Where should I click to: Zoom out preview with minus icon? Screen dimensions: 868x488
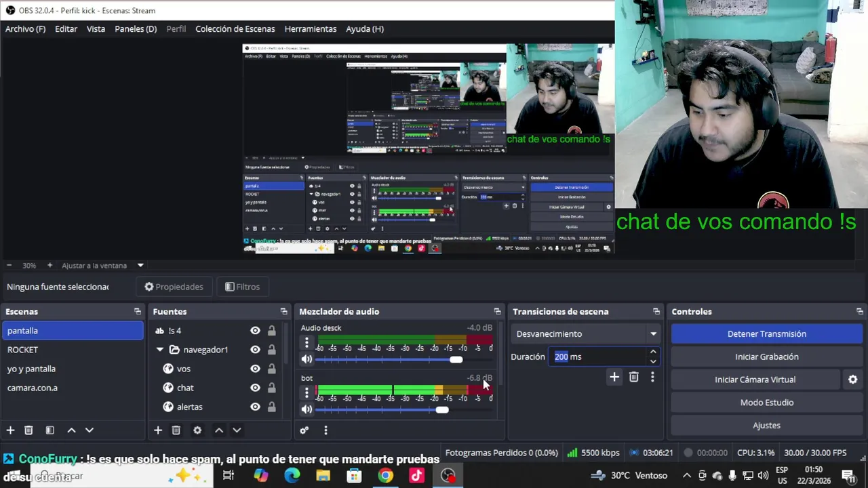click(9, 266)
